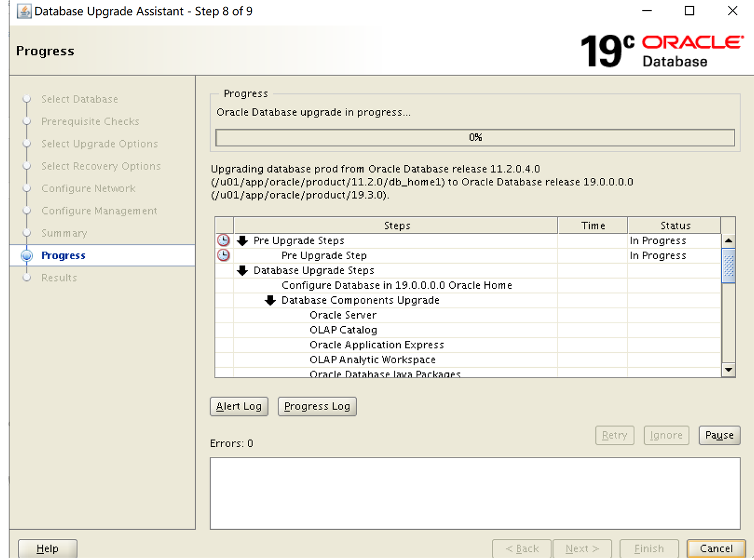Select the Configure Management step
Screen dimensions: 754x560
click(99, 211)
